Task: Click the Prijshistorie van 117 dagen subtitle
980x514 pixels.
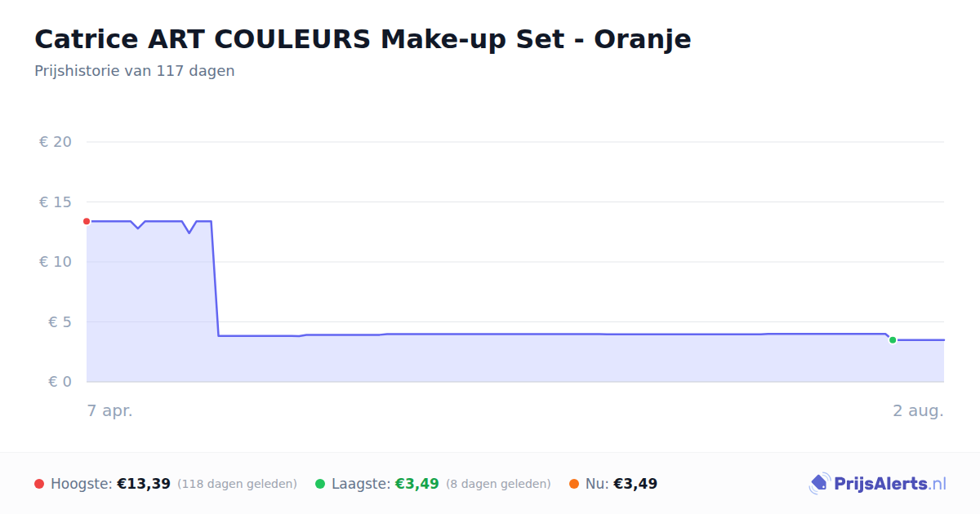Action: pos(135,71)
